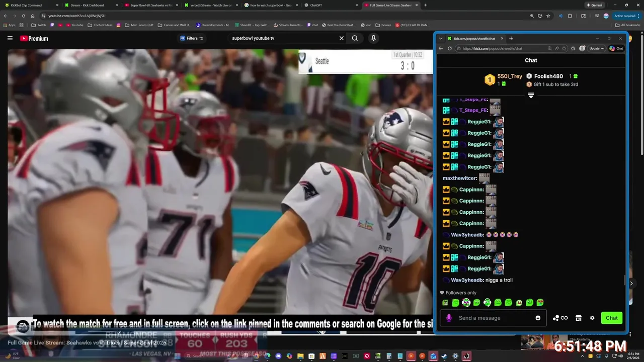Open the Kick shop storefront icon
The width and height of the screenshot is (644, 362).
(x=579, y=318)
